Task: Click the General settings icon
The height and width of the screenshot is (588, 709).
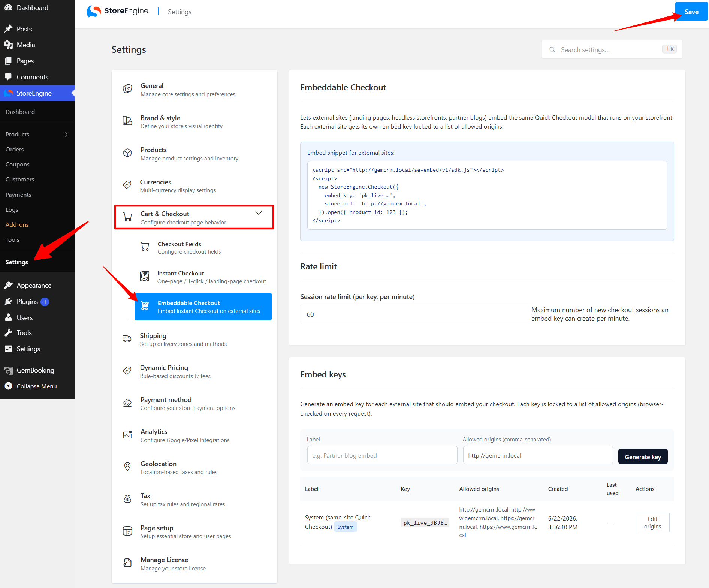Action: pos(127,89)
